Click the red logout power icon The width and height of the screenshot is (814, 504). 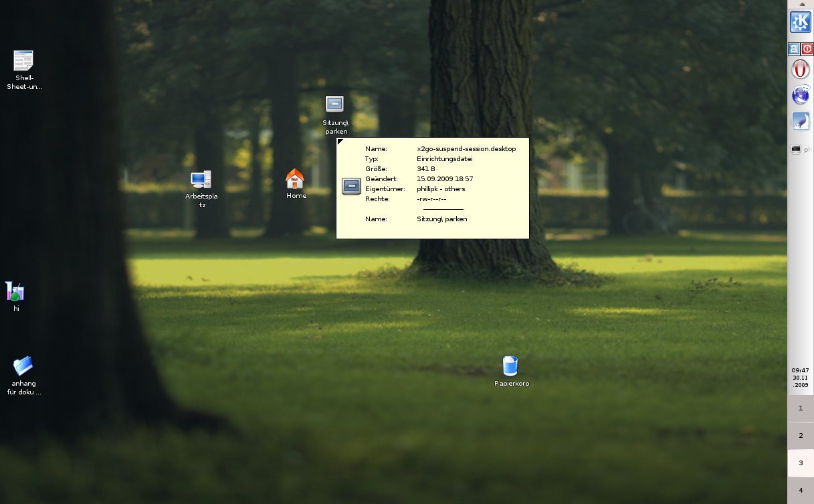point(807,49)
